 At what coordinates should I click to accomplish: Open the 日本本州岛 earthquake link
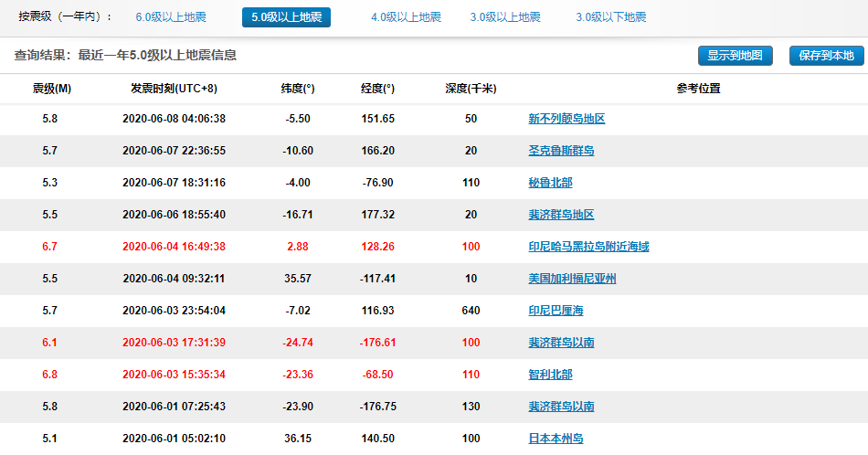click(556, 439)
